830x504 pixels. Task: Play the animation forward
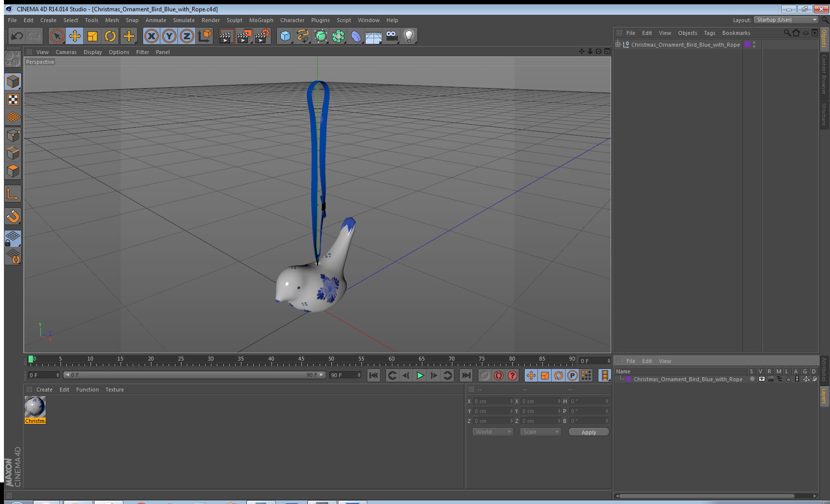pyautogui.click(x=420, y=375)
